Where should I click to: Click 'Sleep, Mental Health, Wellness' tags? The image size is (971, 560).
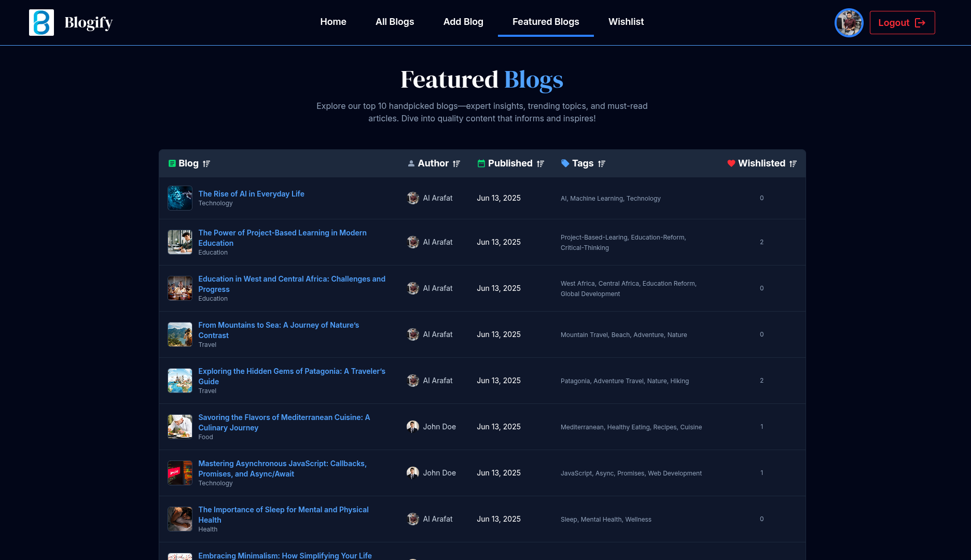pos(606,520)
